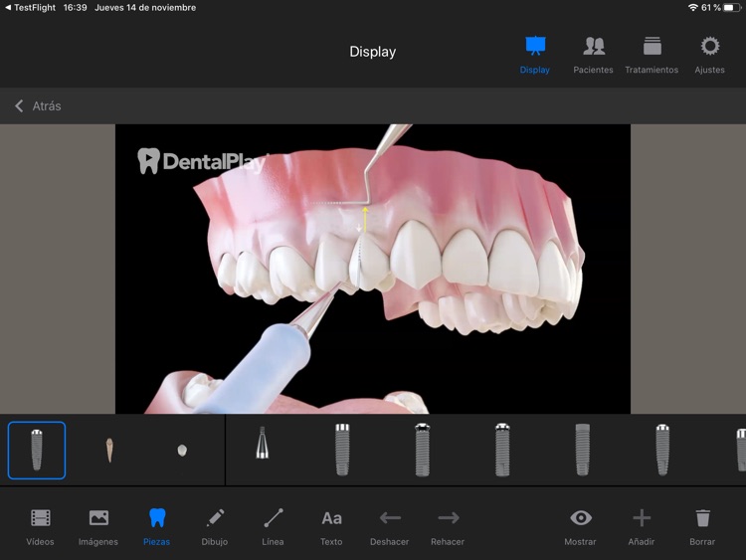This screenshot has width=746, height=560.
Task: Choose the third threaded implant piece
Action: click(502, 450)
